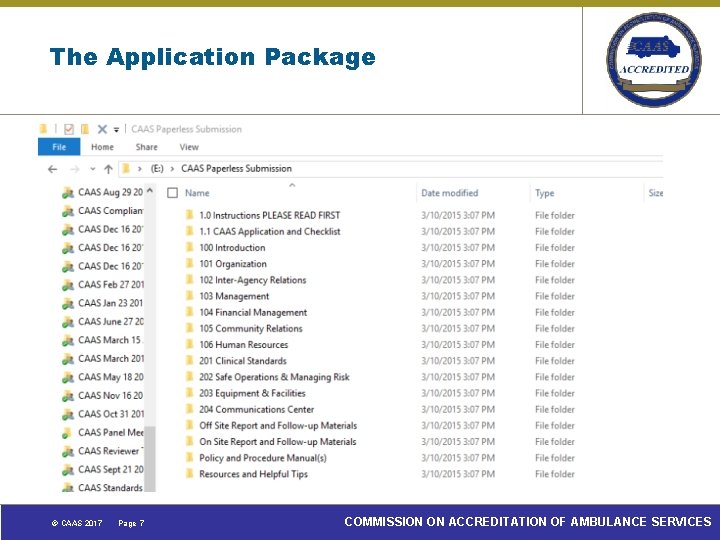The width and height of the screenshot is (720, 540).
Task: Open the Share ribbon tab
Action: tap(146, 147)
